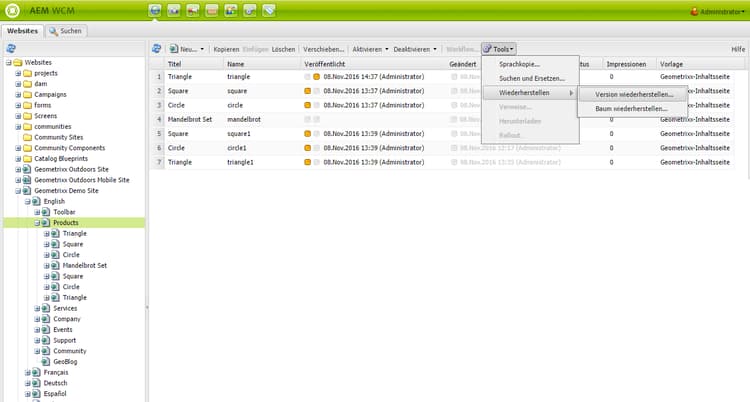The image size is (750, 402).
Task: Open the Wiederherstellen submenu
Action: [530, 93]
